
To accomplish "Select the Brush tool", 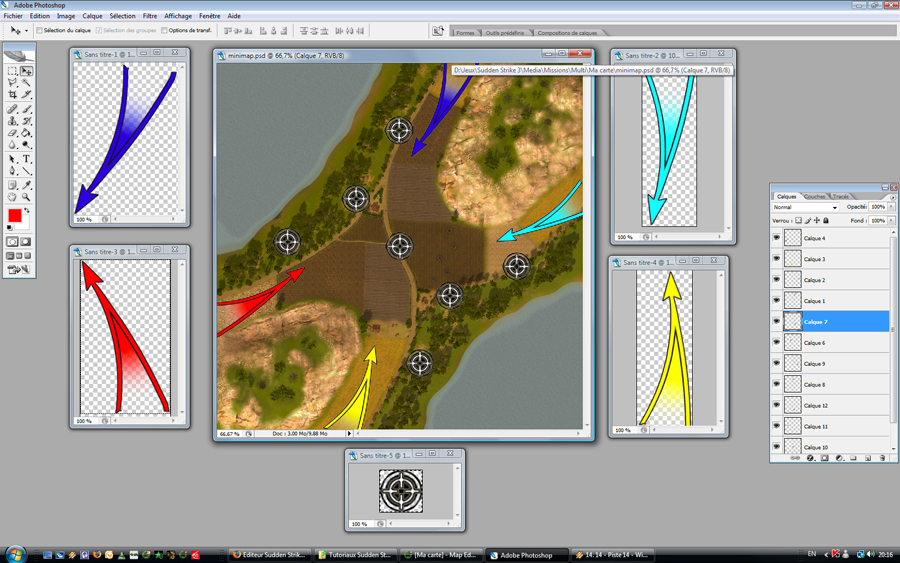I will 26,109.
